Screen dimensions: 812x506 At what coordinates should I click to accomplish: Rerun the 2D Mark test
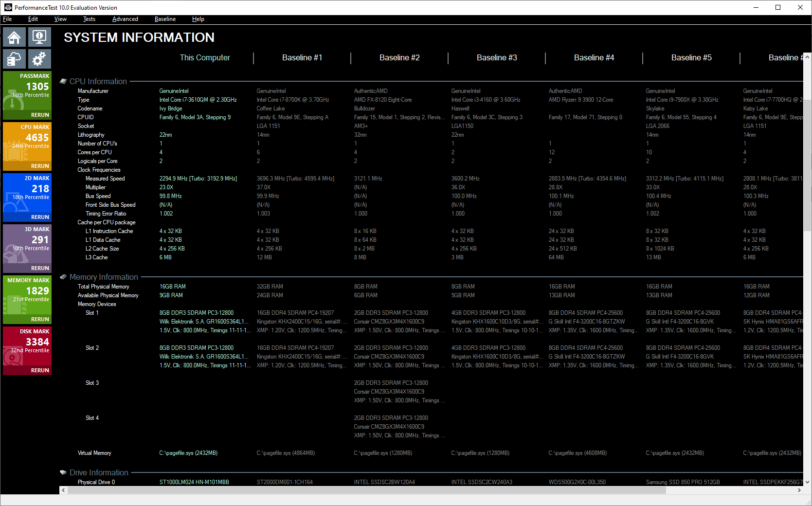[x=40, y=217]
